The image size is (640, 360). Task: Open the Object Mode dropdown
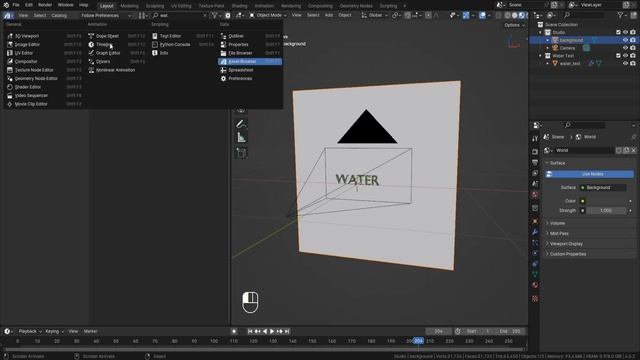pyautogui.click(x=268, y=15)
